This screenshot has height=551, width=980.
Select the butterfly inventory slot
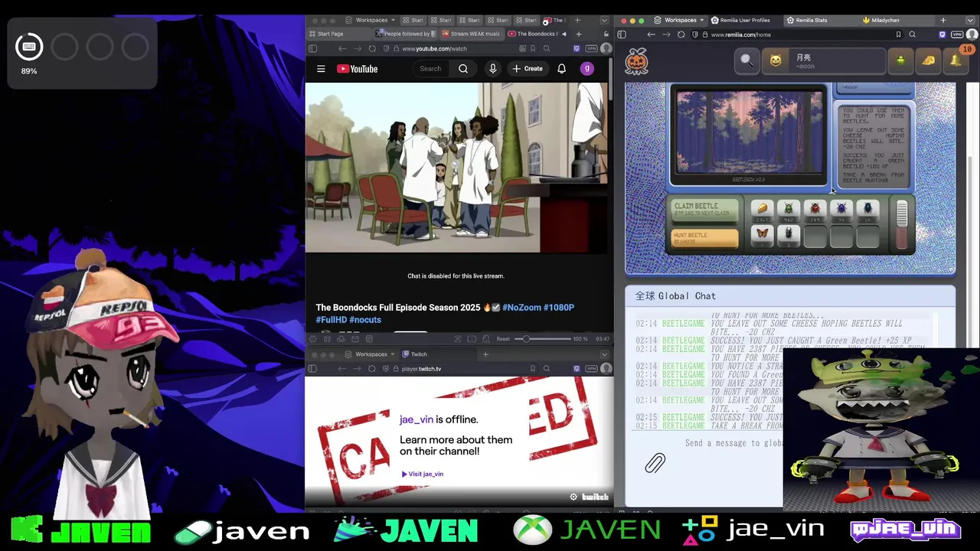[x=762, y=235]
